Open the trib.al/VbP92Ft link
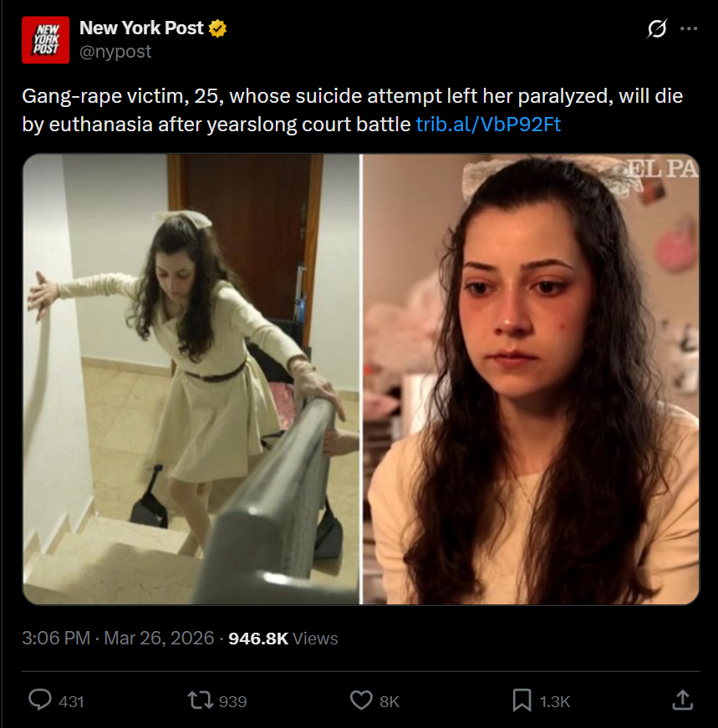This screenshot has width=718, height=728. point(488,125)
